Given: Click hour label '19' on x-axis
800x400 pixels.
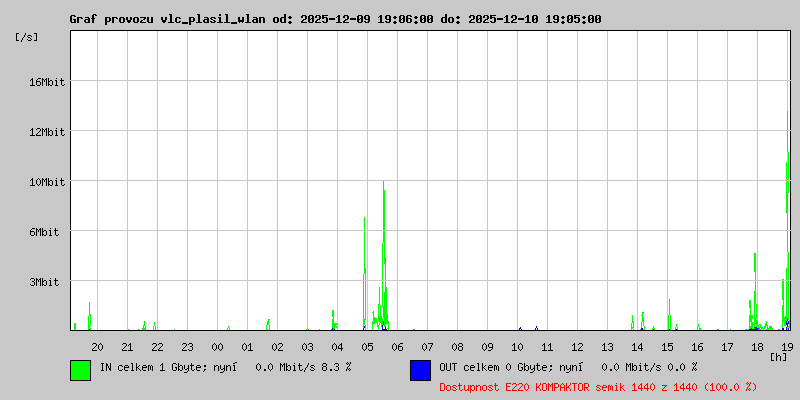Looking at the screenshot, I should (x=787, y=347).
